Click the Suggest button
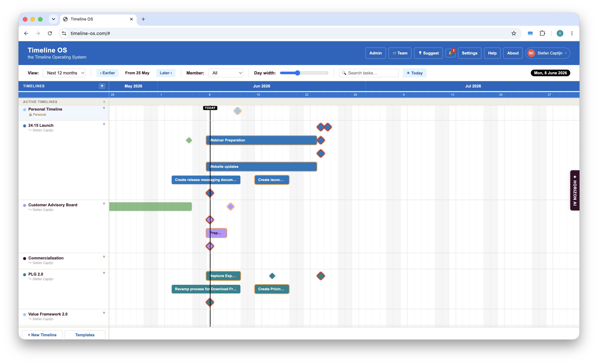 tap(428, 53)
